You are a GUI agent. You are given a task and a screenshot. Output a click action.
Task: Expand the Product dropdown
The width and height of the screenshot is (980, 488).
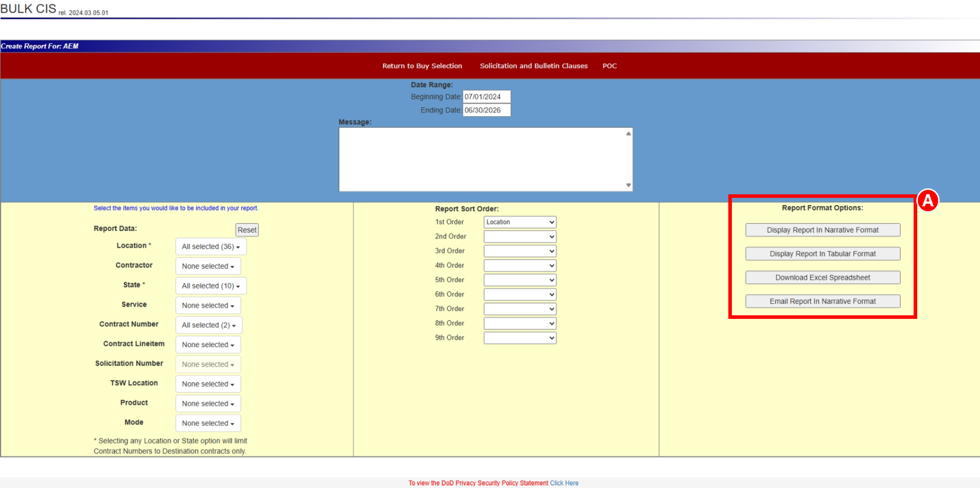[208, 404]
